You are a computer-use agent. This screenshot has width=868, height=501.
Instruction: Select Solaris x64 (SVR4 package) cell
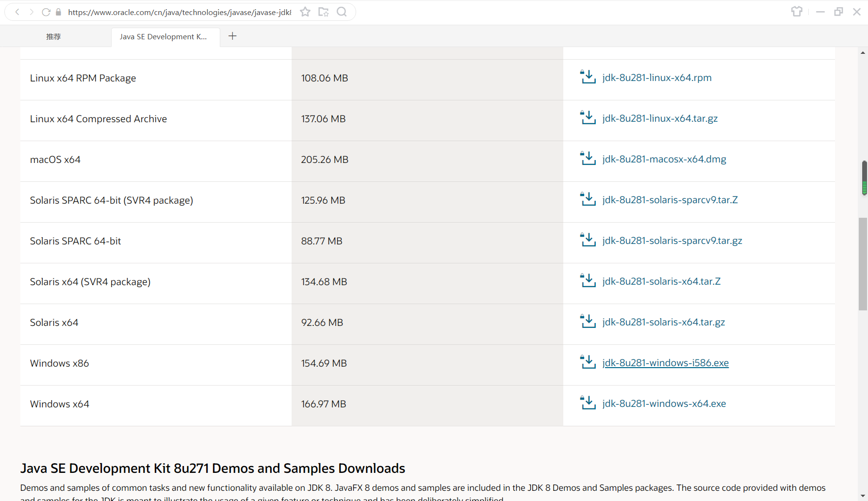point(156,283)
